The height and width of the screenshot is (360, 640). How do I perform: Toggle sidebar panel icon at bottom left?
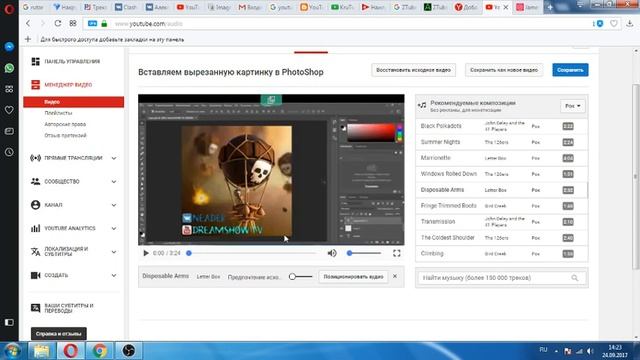coord(9,322)
